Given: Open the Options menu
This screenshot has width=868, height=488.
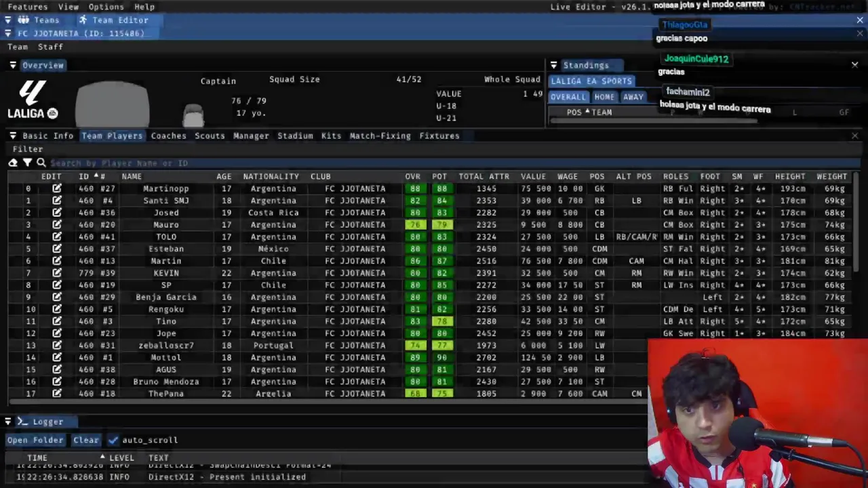Looking at the screenshot, I should [x=106, y=7].
